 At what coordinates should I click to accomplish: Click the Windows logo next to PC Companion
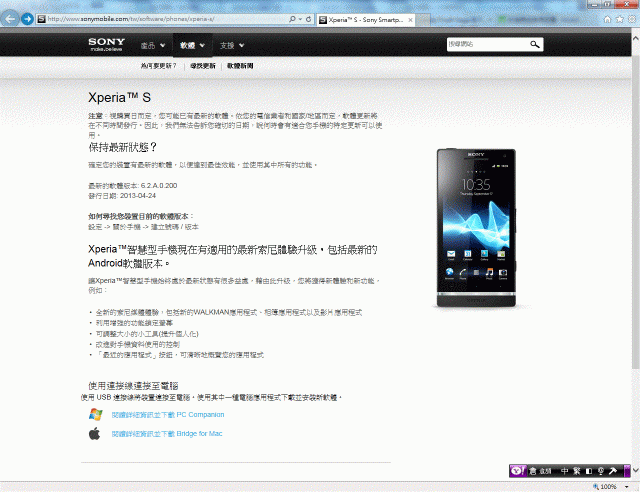click(x=96, y=414)
